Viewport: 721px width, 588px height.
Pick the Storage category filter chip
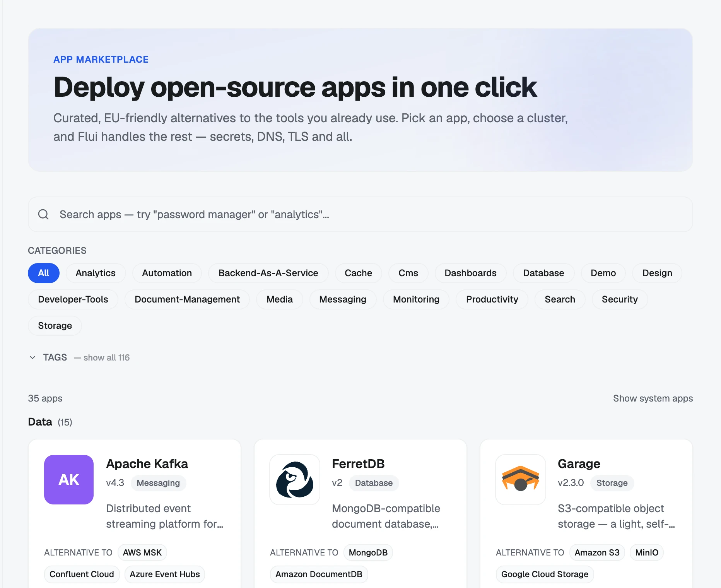(x=55, y=326)
